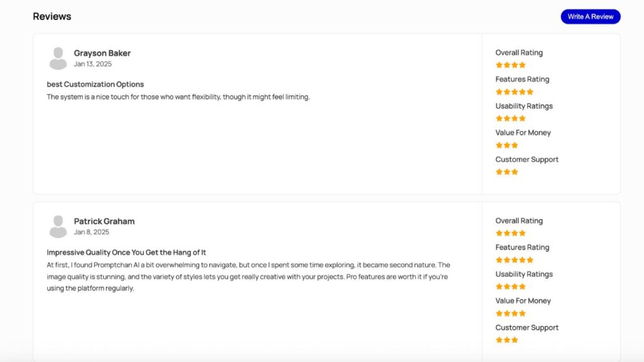Click Patrick Graham's Features Rating stars

(x=514, y=260)
